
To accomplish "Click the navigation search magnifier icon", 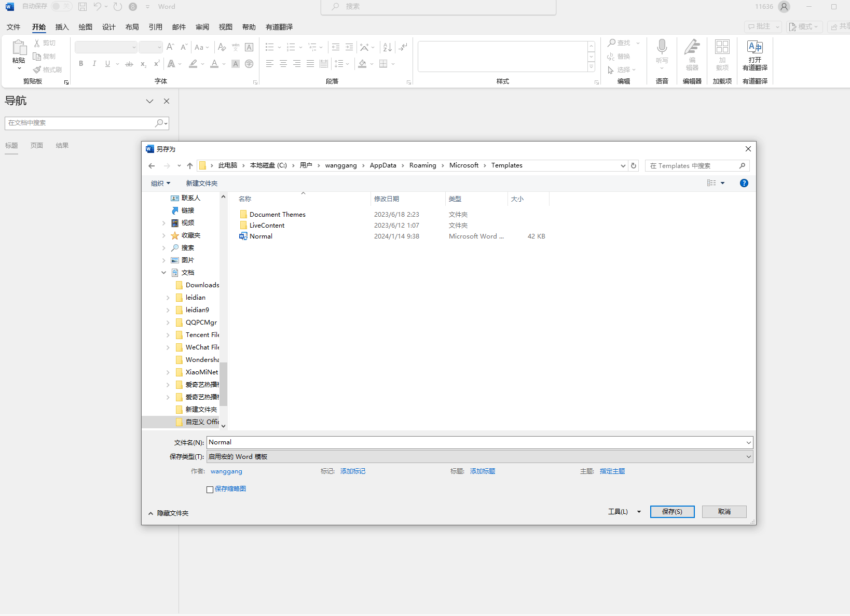I will click(160, 123).
